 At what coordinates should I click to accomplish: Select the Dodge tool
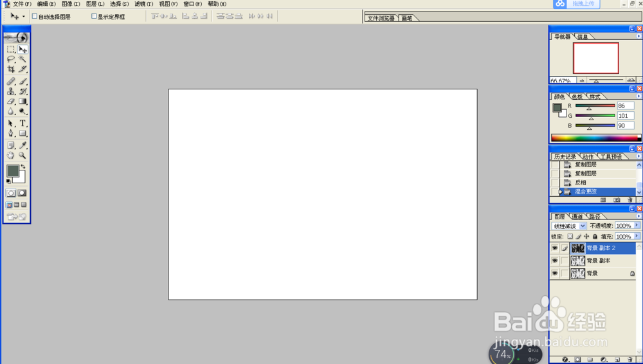[23, 111]
